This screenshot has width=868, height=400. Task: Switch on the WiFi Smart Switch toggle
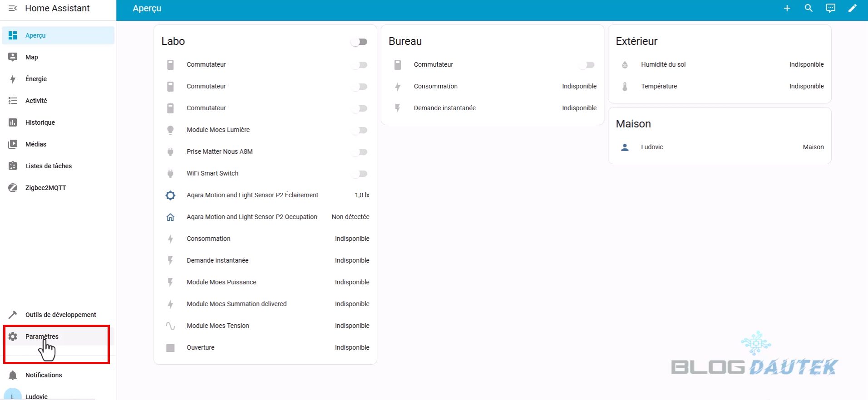tap(360, 174)
